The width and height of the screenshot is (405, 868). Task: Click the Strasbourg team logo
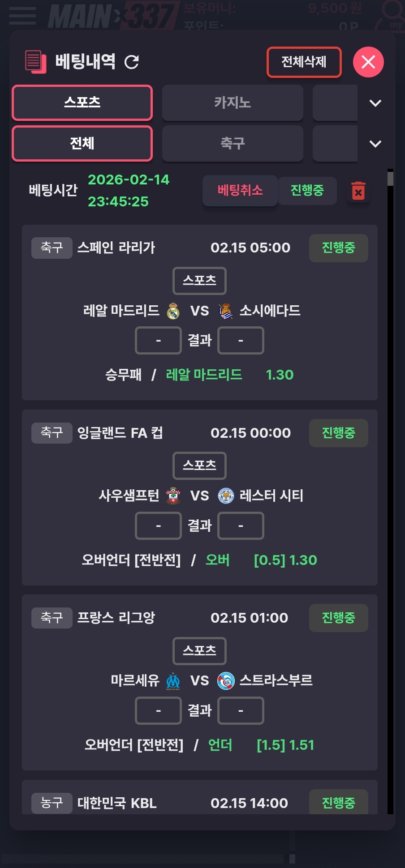226,681
